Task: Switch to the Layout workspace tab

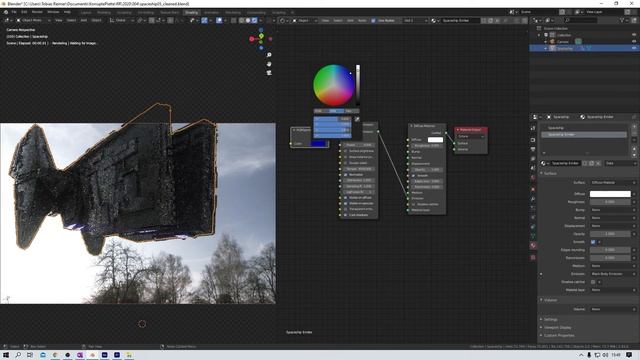Action: [x=86, y=13]
